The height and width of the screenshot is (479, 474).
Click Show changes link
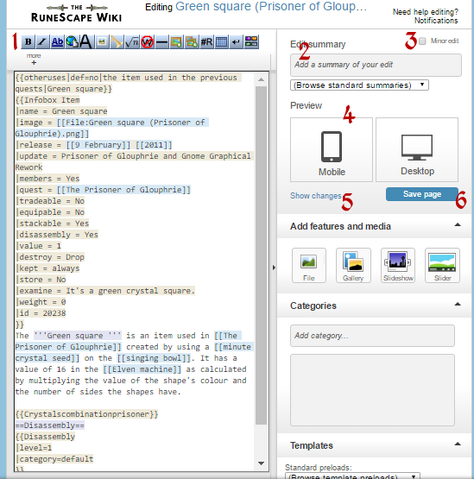pyautogui.click(x=315, y=196)
